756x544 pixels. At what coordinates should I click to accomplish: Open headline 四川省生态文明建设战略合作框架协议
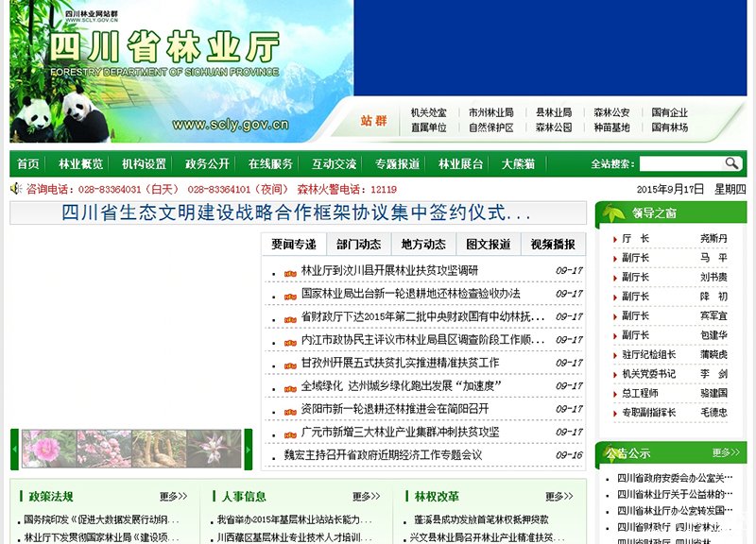(296, 212)
